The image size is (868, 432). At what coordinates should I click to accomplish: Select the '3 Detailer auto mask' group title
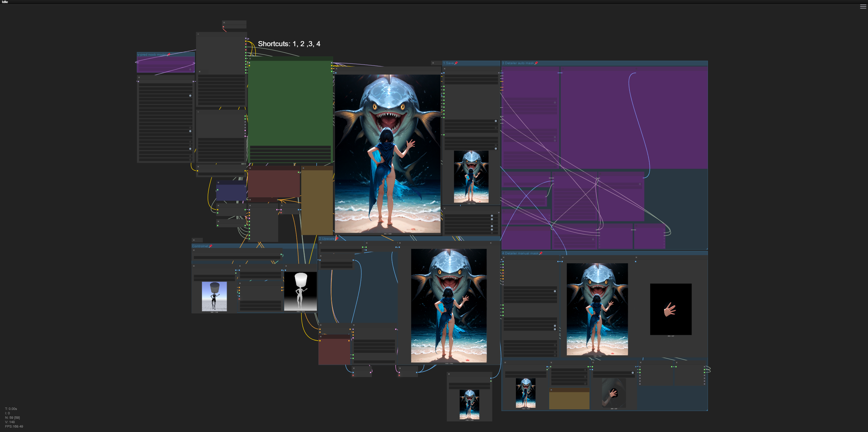518,63
